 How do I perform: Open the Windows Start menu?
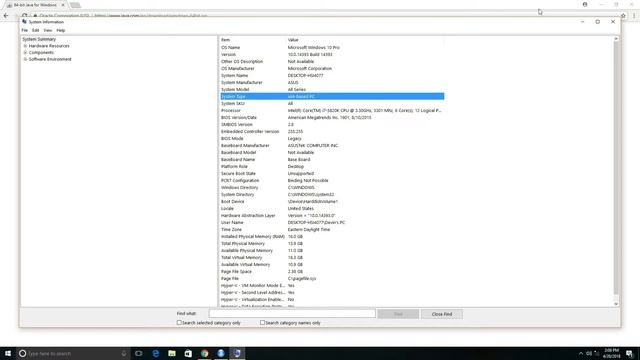8,353
